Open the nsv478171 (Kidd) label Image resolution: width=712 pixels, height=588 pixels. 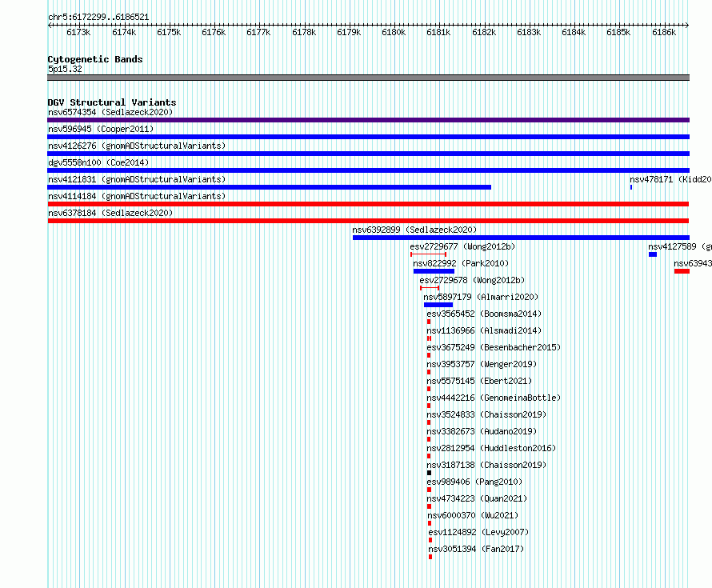click(670, 179)
